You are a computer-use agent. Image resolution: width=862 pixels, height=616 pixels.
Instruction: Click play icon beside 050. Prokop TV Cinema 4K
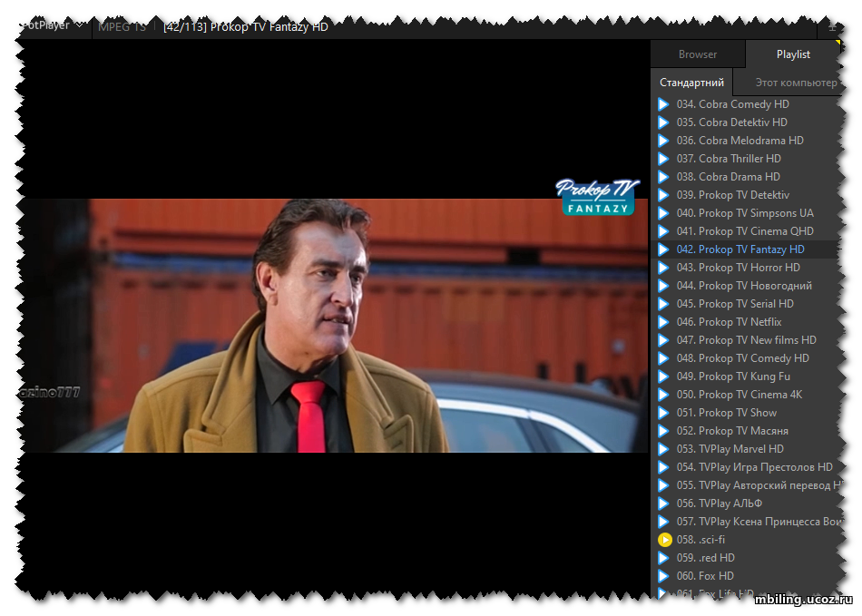pyautogui.click(x=663, y=395)
